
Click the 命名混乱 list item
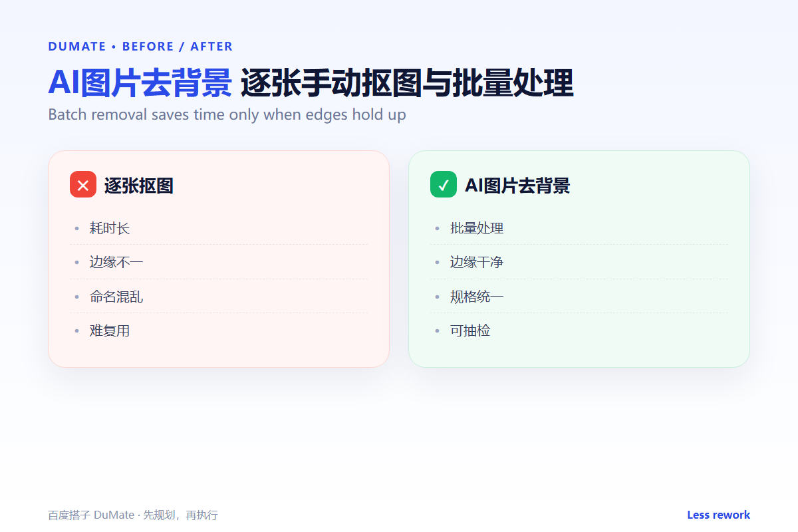pos(219,297)
